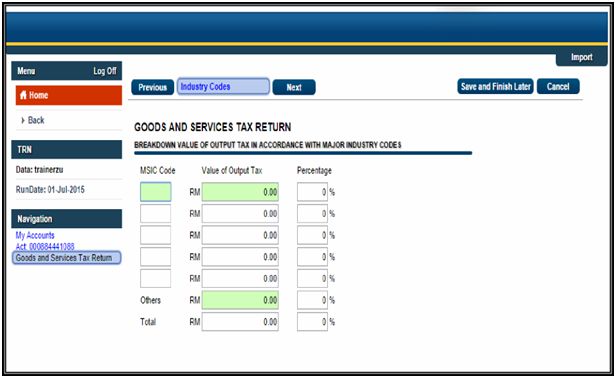Focus the third MSIC Code field

click(x=156, y=235)
